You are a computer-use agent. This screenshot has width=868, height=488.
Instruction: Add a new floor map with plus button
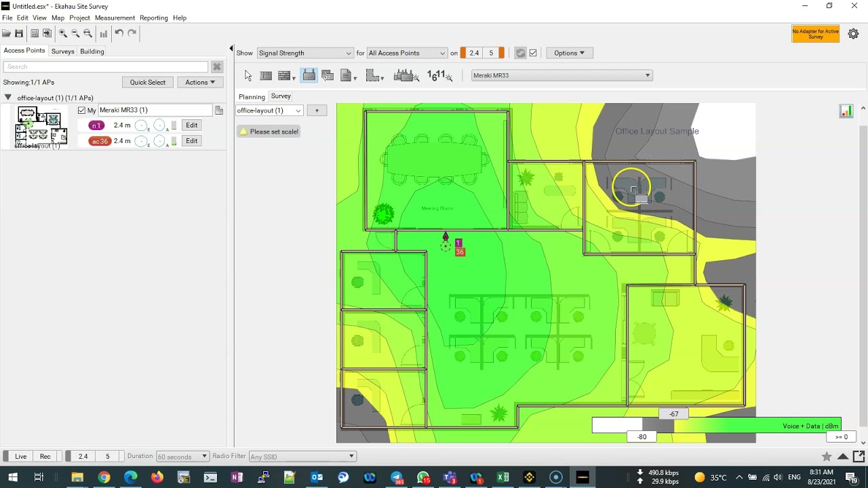coord(317,110)
